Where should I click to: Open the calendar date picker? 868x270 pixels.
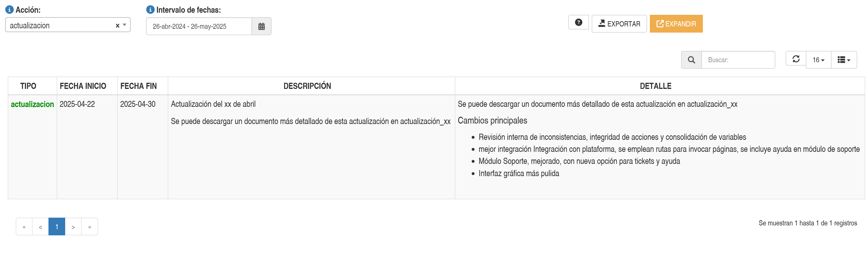click(x=261, y=26)
